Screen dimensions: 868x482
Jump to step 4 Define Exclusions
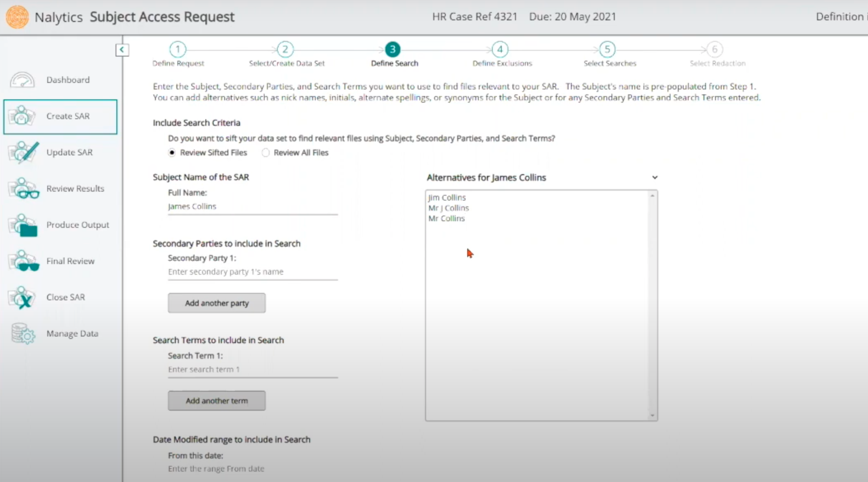pos(500,49)
